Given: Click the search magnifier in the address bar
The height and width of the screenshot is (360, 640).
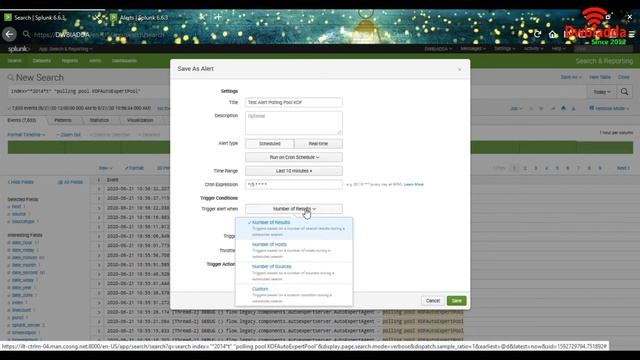Looking at the screenshot, I should [x=27, y=34].
